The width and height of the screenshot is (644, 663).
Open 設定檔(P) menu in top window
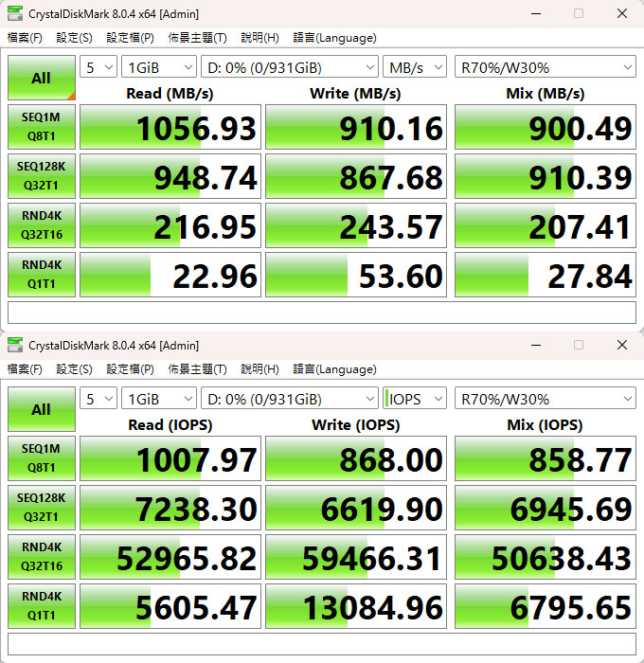pyautogui.click(x=130, y=38)
